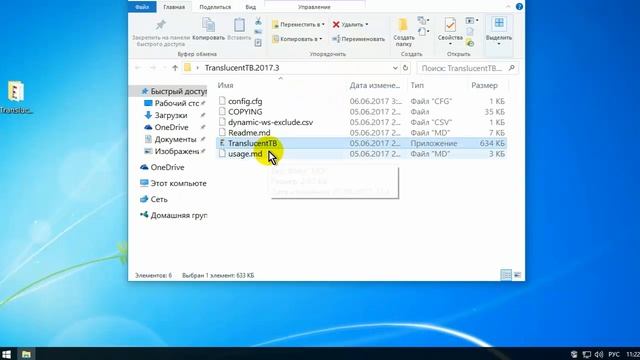Open the Файл tab

[x=142, y=7]
